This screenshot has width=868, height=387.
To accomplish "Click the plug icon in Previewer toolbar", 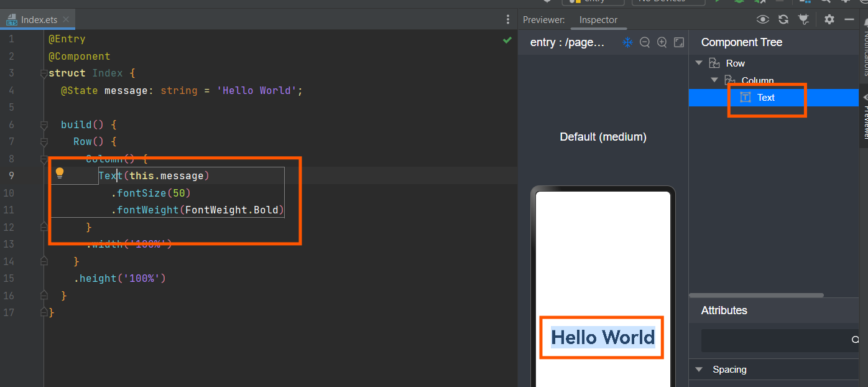I will pyautogui.click(x=804, y=20).
